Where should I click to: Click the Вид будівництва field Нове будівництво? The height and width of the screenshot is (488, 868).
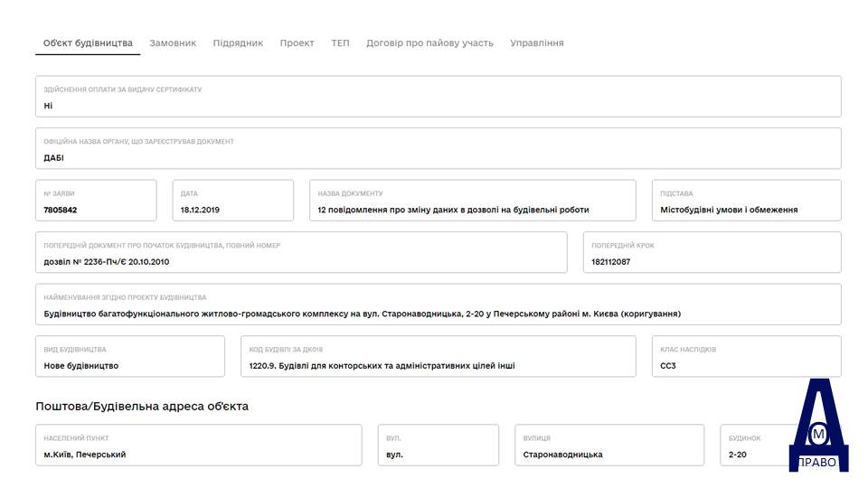130,356
